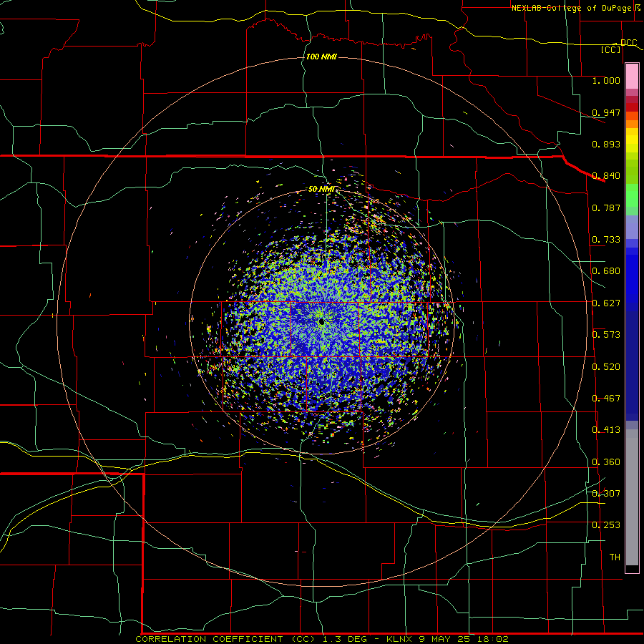Click the 0.360 scale value

tap(606, 462)
